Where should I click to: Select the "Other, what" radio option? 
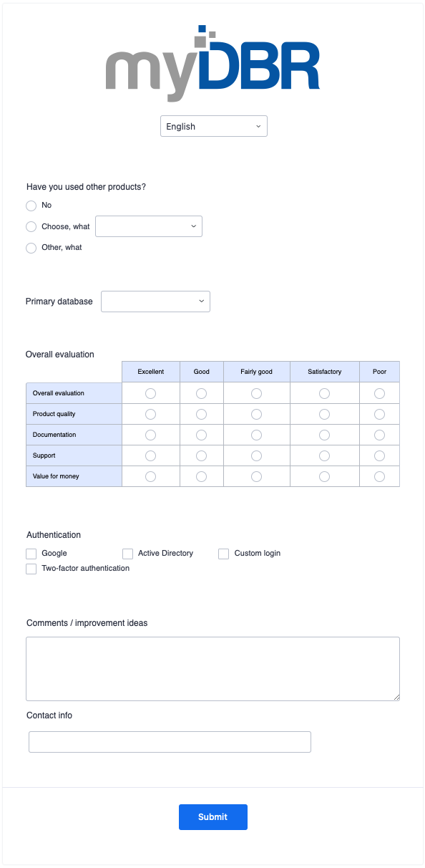tap(31, 248)
